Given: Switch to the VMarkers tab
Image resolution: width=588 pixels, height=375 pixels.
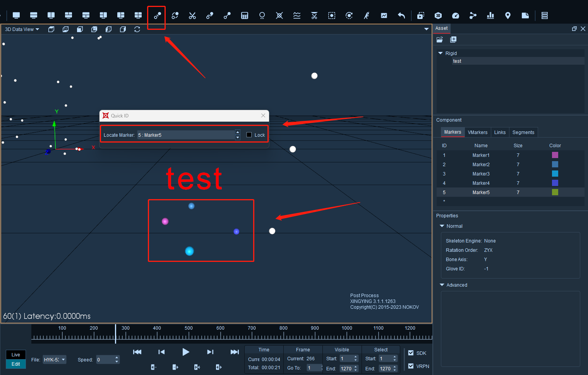Looking at the screenshot, I should [477, 132].
